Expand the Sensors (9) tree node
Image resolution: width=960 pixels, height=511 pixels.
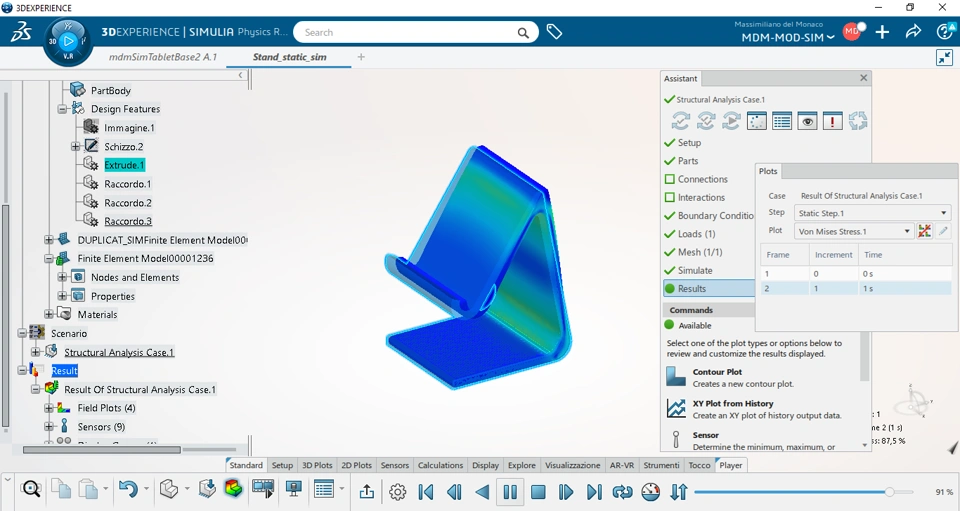(49, 427)
